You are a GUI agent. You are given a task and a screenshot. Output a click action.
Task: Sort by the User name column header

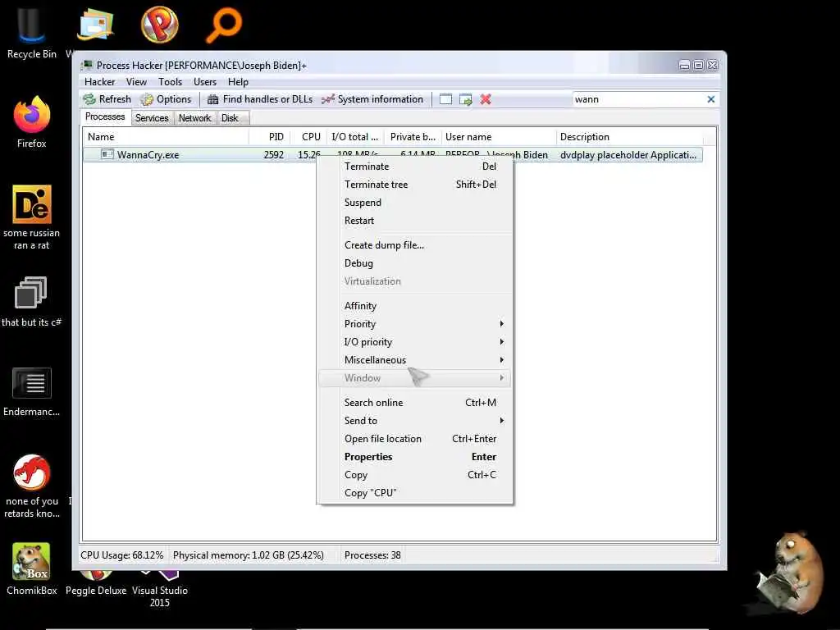(499, 137)
